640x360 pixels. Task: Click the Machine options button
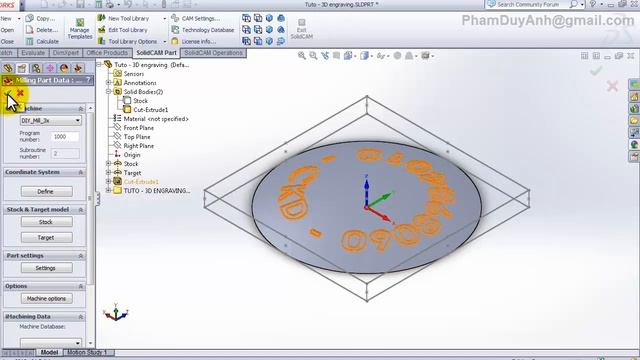click(x=47, y=299)
